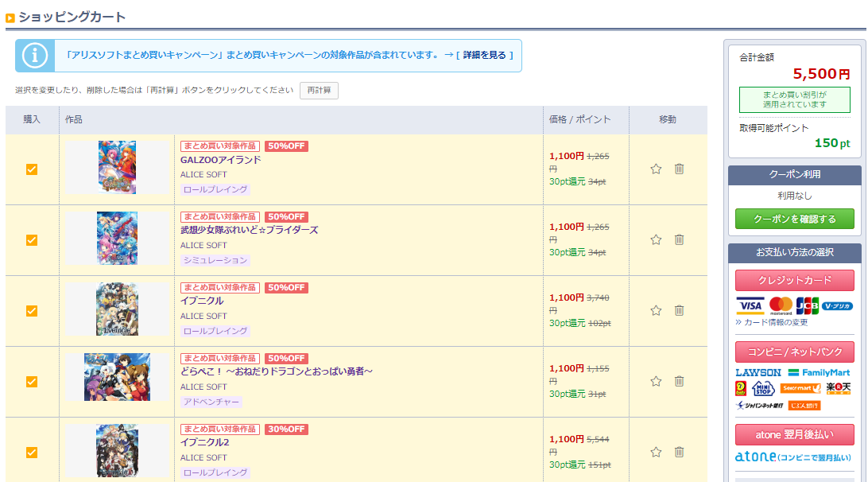
Task: Click the info icon in campaign banner
Action: 35,56
